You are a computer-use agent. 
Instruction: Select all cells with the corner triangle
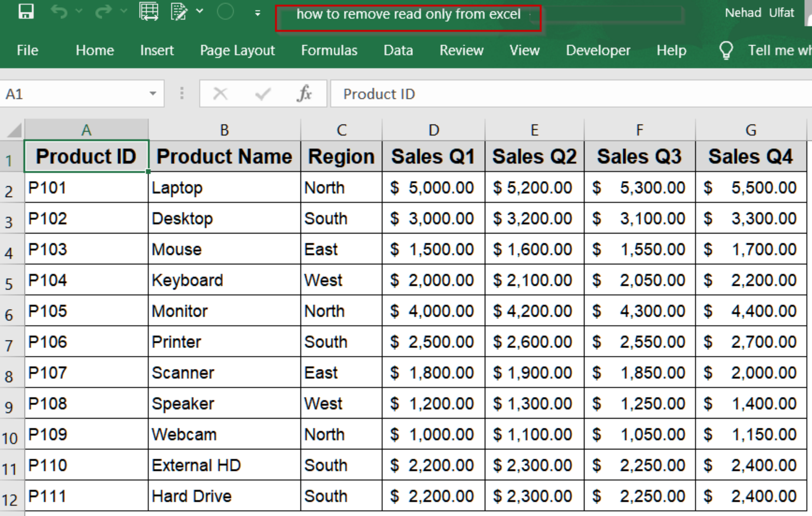pos(12,130)
